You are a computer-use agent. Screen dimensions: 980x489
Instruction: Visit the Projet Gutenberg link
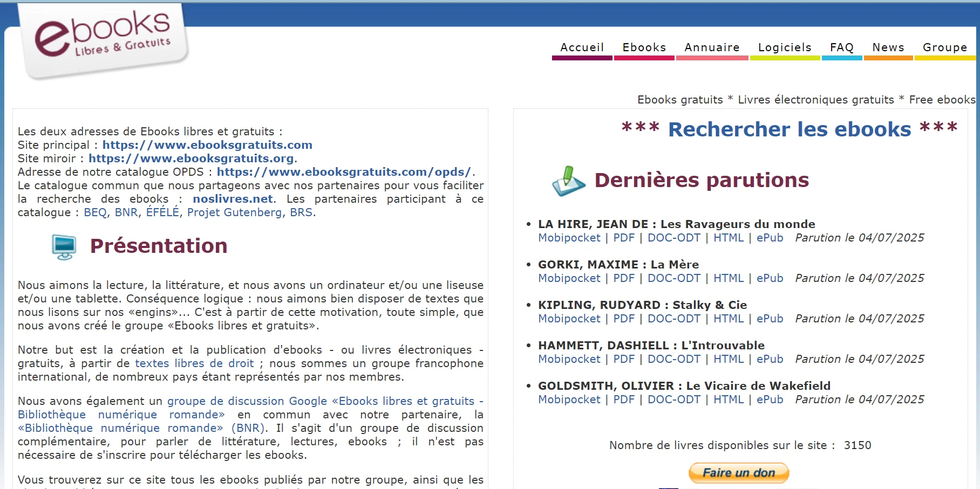(x=234, y=212)
